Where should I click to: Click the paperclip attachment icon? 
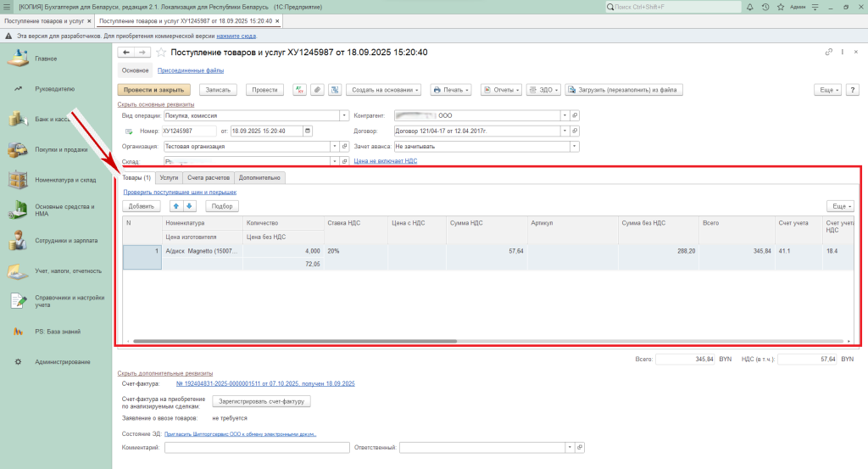[x=316, y=90]
